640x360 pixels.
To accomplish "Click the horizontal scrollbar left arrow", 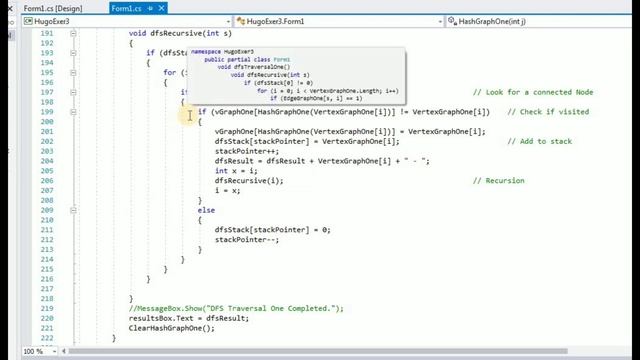I will [x=64, y=351].
